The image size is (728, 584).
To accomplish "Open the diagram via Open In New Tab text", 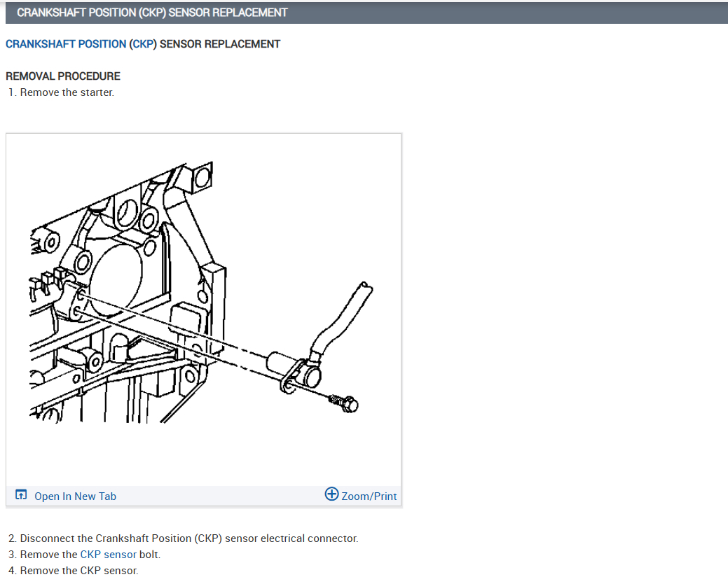I will tap(75, 496).
